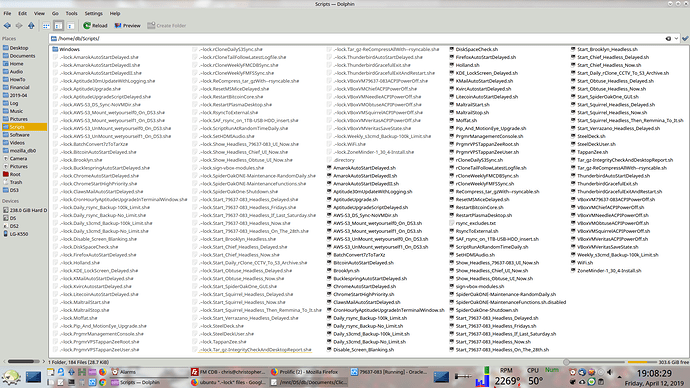Open the Help menu
This screenshot has width=690, height=388.
coord(115,13)
